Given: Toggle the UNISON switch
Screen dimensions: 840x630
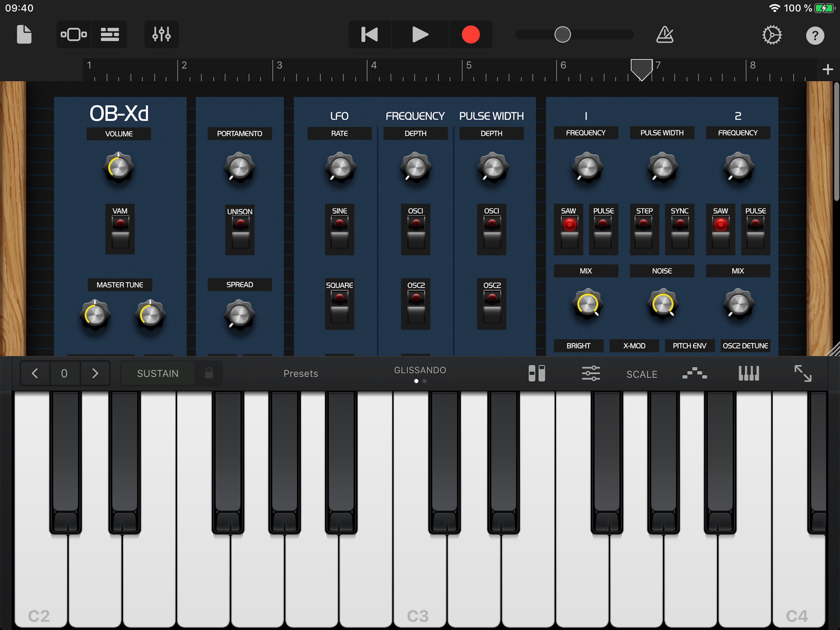Looking at the screenshot, I should [x=240, y=231].
